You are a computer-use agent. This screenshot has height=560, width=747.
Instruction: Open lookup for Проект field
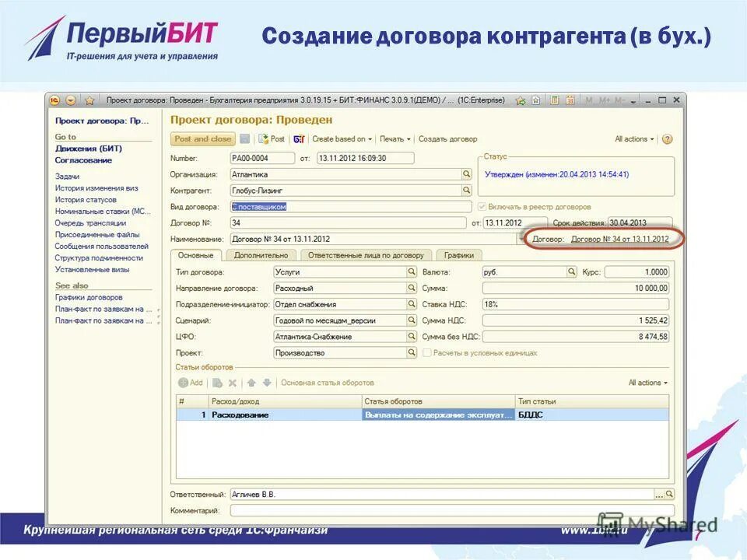(412, 353)
